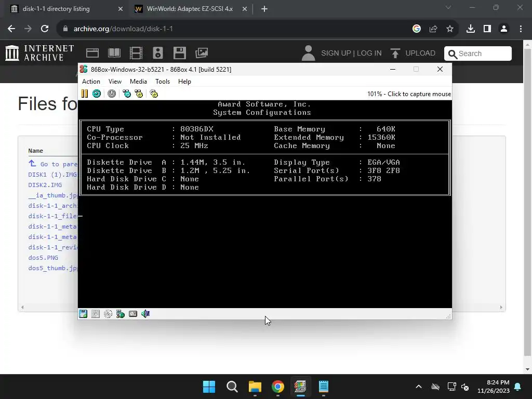Viewport: 532px width, 399px height.
Task: Click SIGN UP link
Action: pyautogui.click(x=336, y=54)
